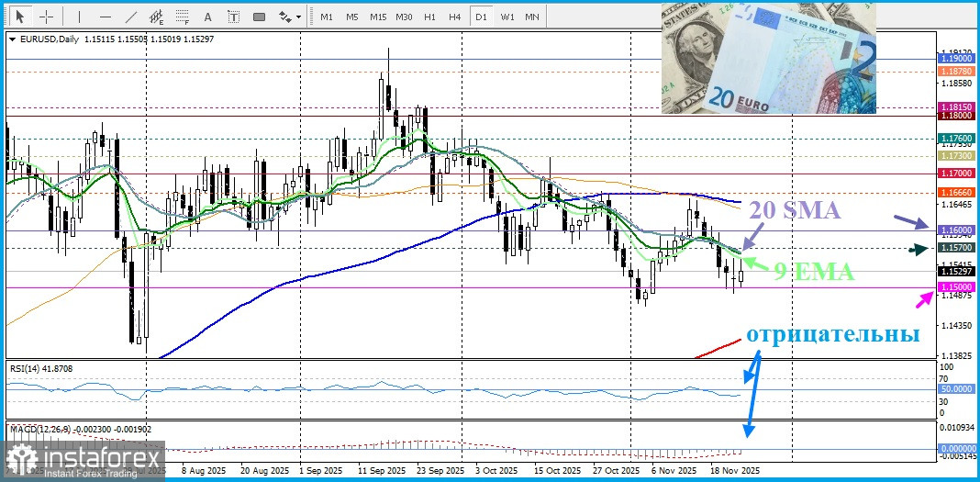Viewport: 980px width, 482px height.
Task: Click the 1 Sep 2025 date label
Action: (x=322, y=470)
